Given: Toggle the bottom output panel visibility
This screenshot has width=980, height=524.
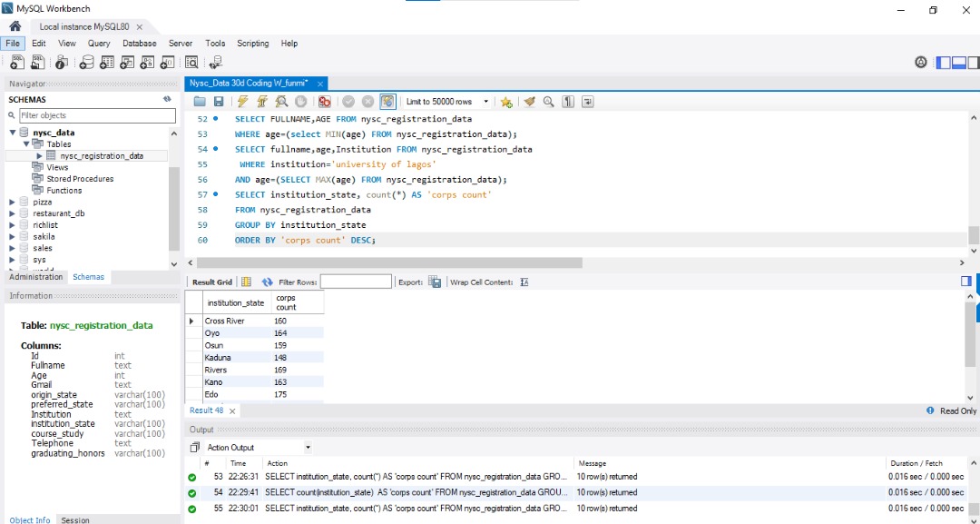Looking at the screenshot, I should tap(959, 62).
